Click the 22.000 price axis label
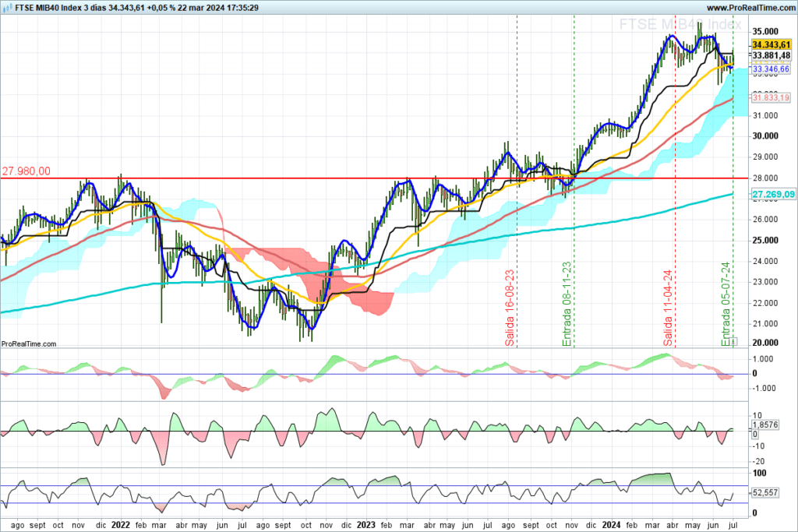 pos(765,303)
